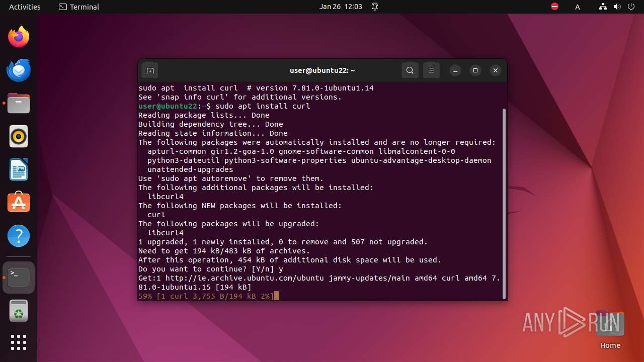The height and width of the screenshot is (362, 644).
Task: Open new tab in terminal window
Action: tap(150, 70)
